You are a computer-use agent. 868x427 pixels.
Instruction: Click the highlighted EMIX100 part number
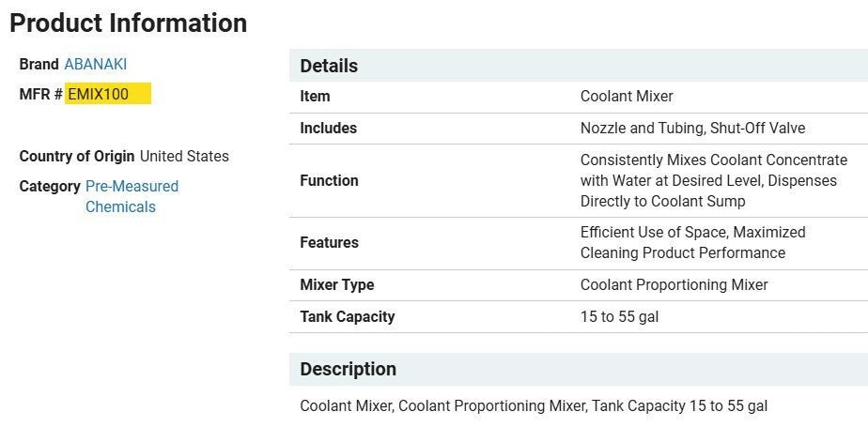pyautogui.click(x=99, y=94)
